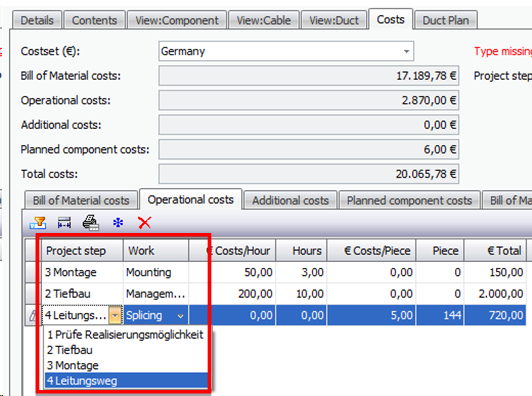Open Planned component costs sub-tab
Image resolution: width=532 pixels, height=396 pixels.
(410, 200)
